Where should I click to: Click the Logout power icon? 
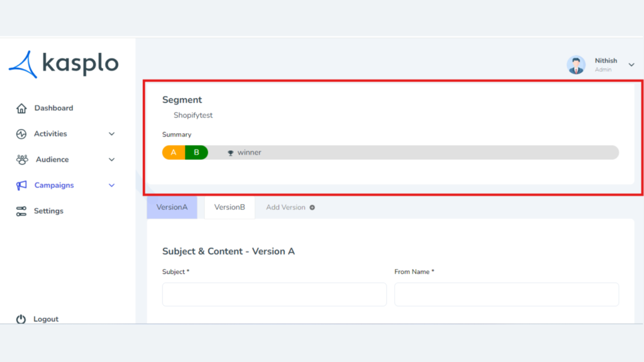(21, 319)
